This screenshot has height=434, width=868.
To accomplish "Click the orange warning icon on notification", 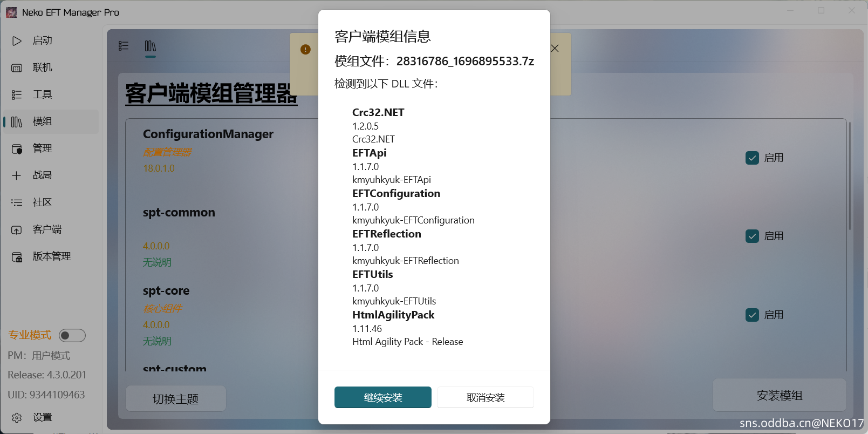I will (305, 50).
